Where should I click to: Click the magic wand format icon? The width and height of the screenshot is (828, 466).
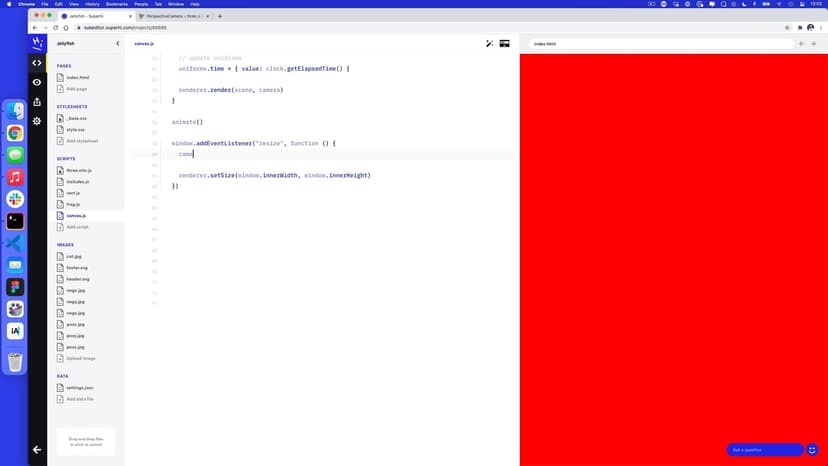(489, 44)
